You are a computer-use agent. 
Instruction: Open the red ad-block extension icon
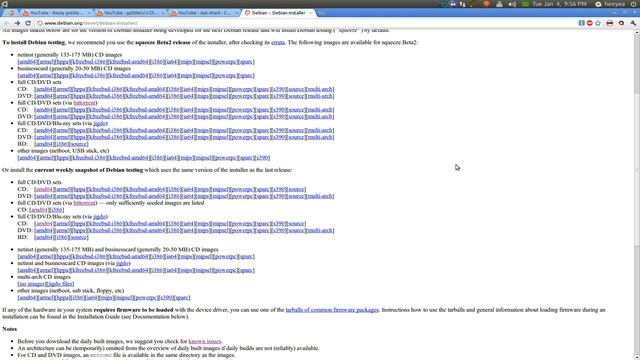pyautogui.click(x=589, y=23)
